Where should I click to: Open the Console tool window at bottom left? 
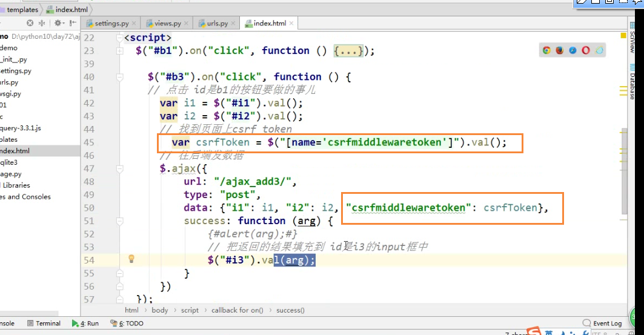point(7,323)
